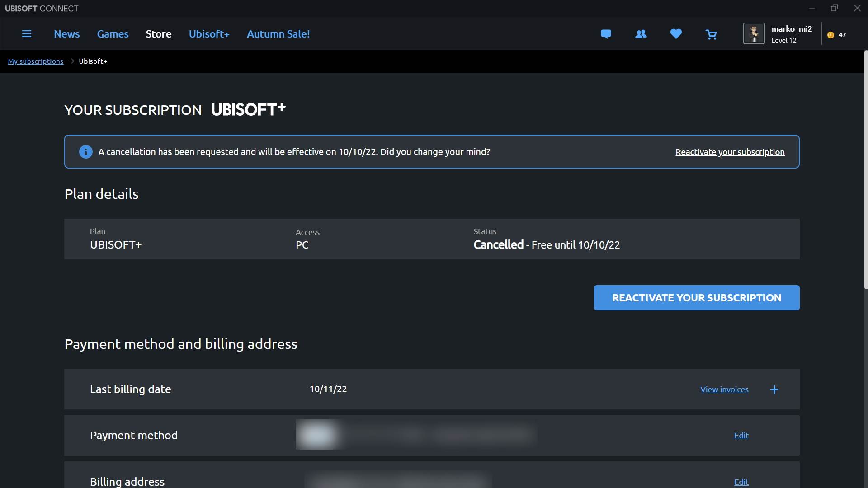Screen dimensions: 868x488
Task: Open the wishlist heart icon
Action: click(675, 34)
